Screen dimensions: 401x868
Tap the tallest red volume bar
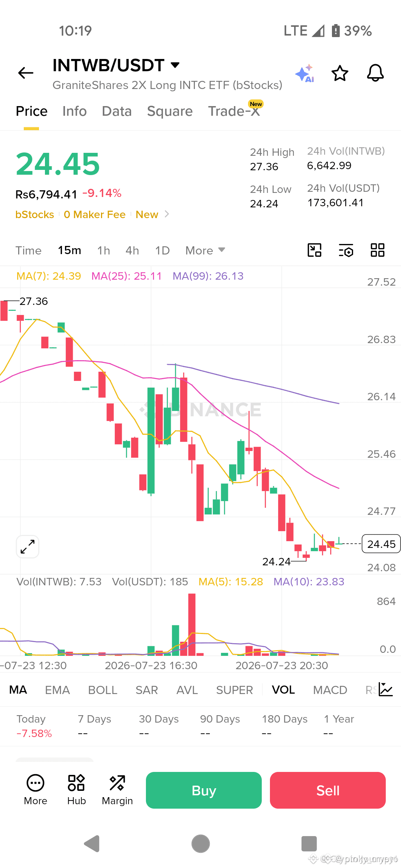point(192,624)
